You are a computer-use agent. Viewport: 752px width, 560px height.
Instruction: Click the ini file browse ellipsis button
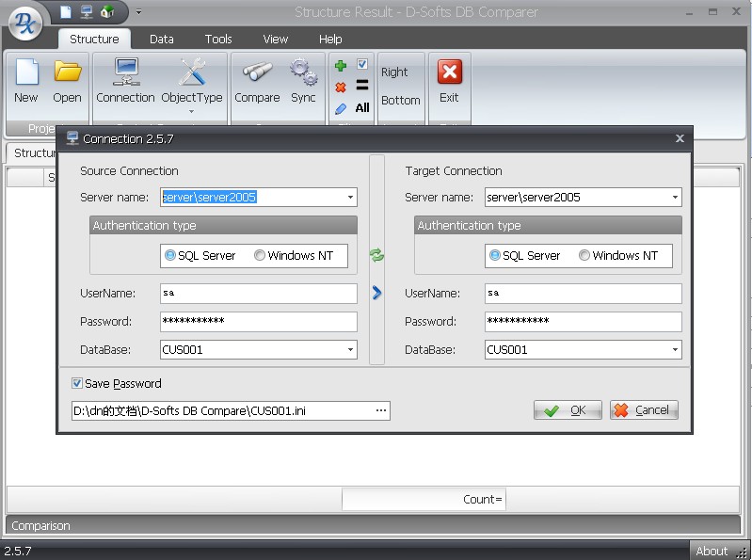tap(381, 411)
